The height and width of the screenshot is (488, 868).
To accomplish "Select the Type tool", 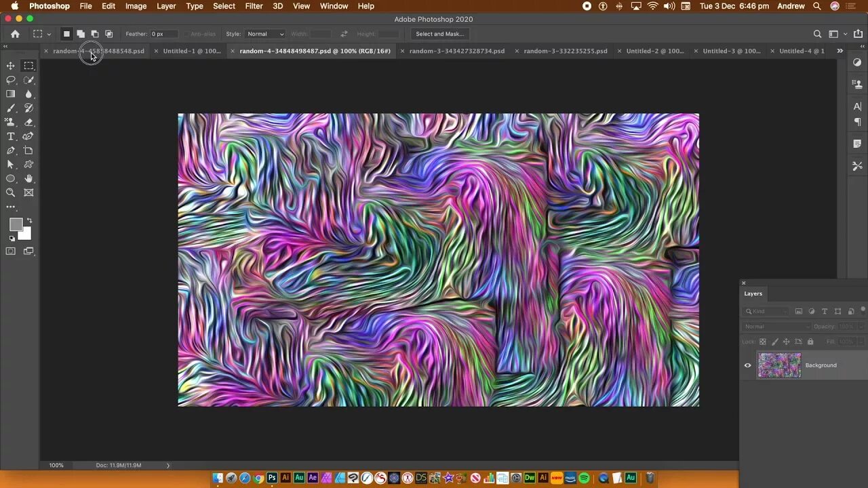I will click(10, 136).
